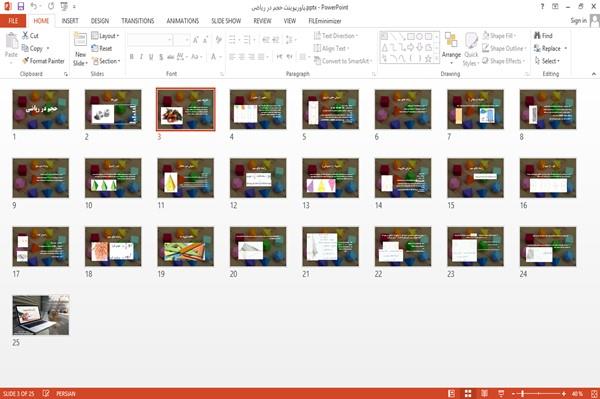Click the Undo arrow icon
600x399 pixels.
34,7
